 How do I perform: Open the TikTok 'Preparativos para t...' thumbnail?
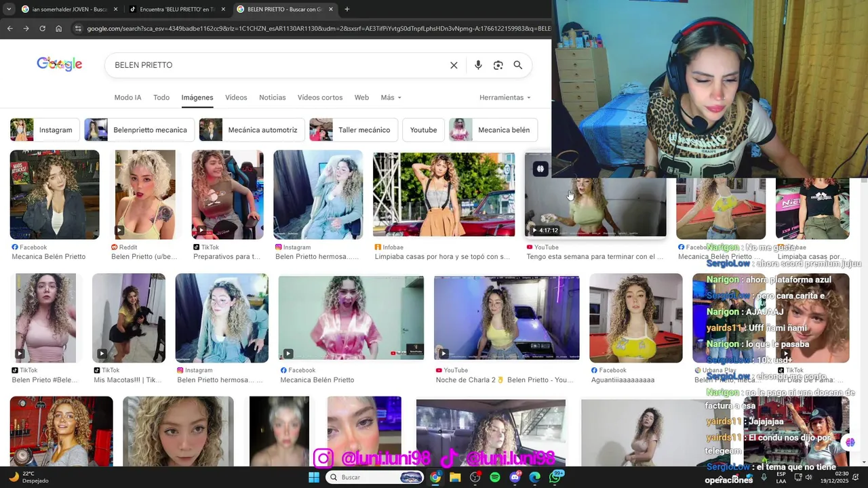227,195
